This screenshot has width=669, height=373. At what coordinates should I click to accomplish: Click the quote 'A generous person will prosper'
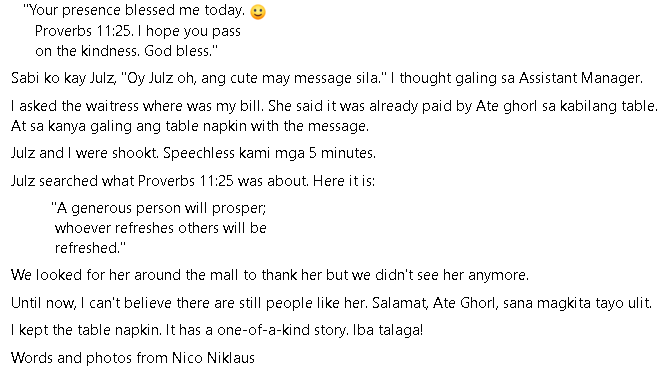click(159, 208)
